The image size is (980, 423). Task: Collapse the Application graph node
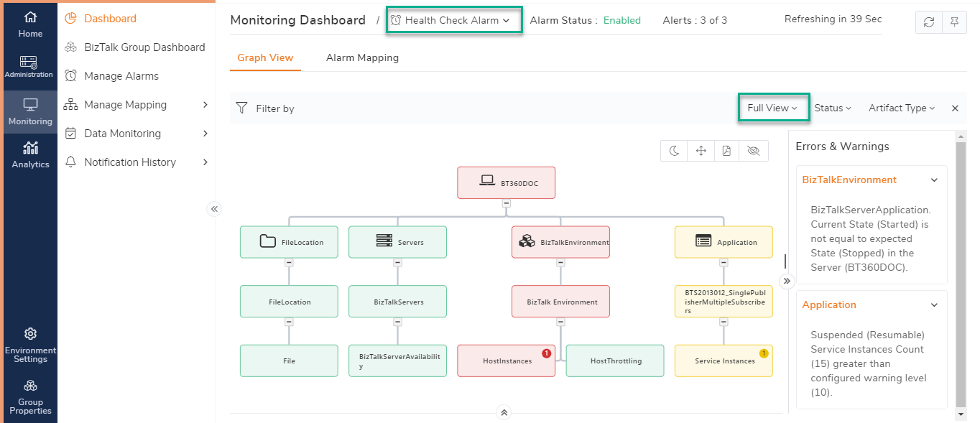pyautogui.click(x=724, y=263)
